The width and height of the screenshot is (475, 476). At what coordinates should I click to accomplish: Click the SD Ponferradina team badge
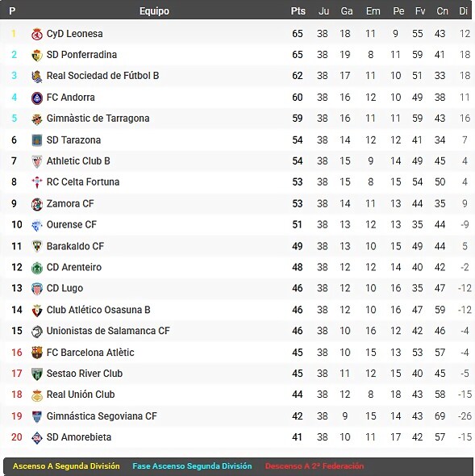pyautogui.click(x=37, y=55)
